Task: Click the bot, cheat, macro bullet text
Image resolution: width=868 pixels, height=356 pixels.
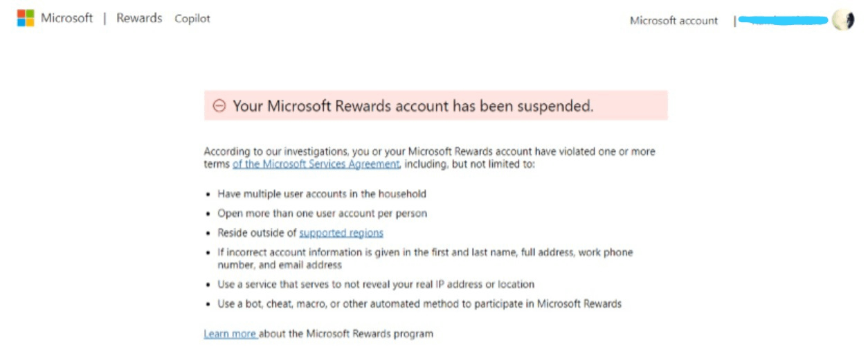Action: tap(419, 303)
